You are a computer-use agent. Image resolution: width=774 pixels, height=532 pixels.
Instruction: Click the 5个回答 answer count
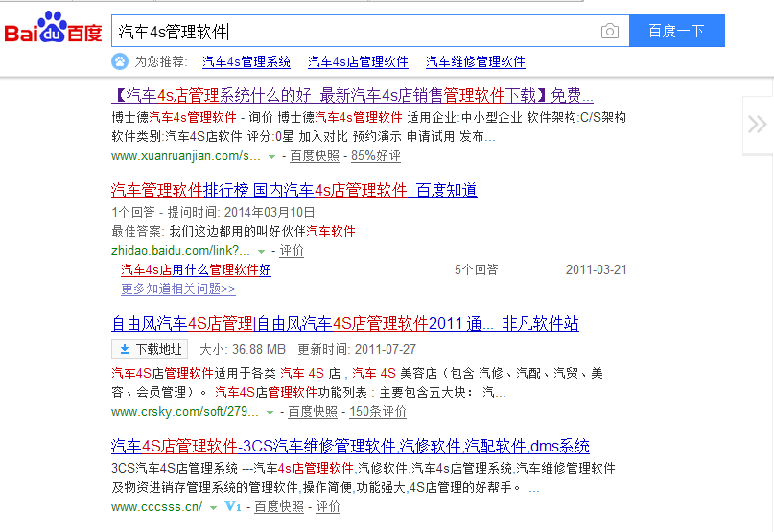477,269
